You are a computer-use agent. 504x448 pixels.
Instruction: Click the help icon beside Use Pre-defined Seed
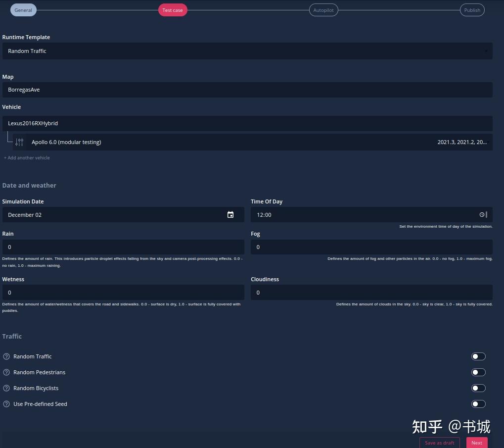[x=6, y=404]
